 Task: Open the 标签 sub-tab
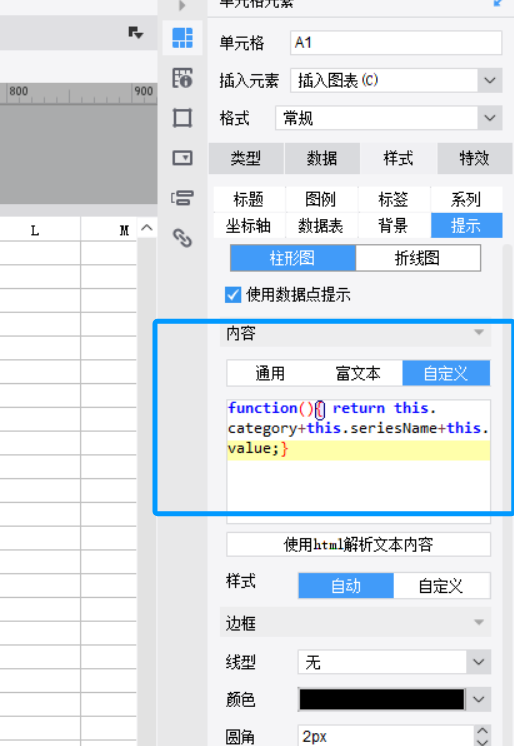[x=394, y=199]
